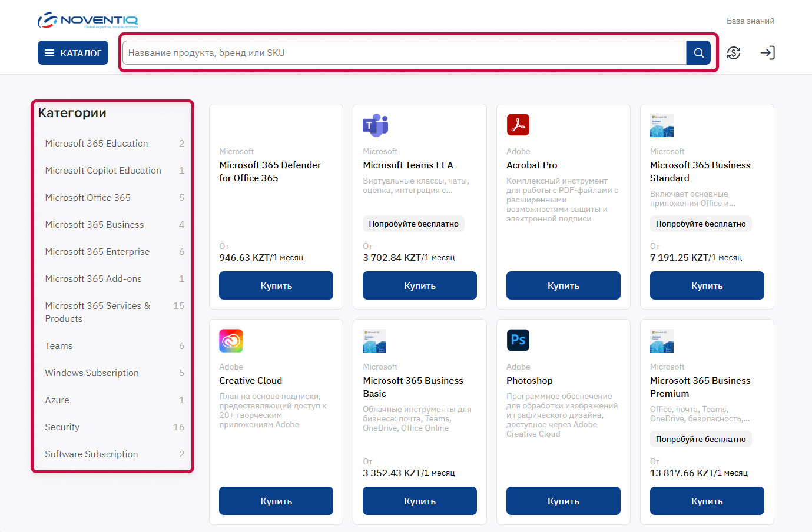Click the sign-in arrow icon
812x532 pixels.
click(x=767, y=52)
